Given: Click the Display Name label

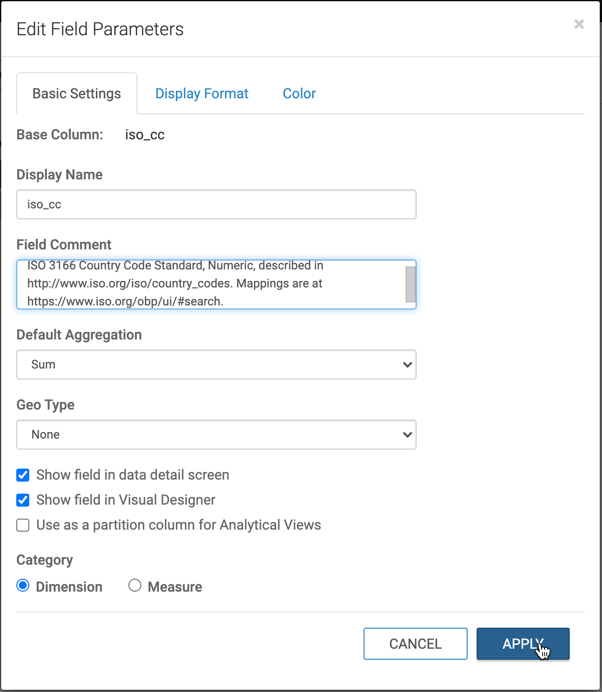Looking at the screenshot, I should (59, 175).
